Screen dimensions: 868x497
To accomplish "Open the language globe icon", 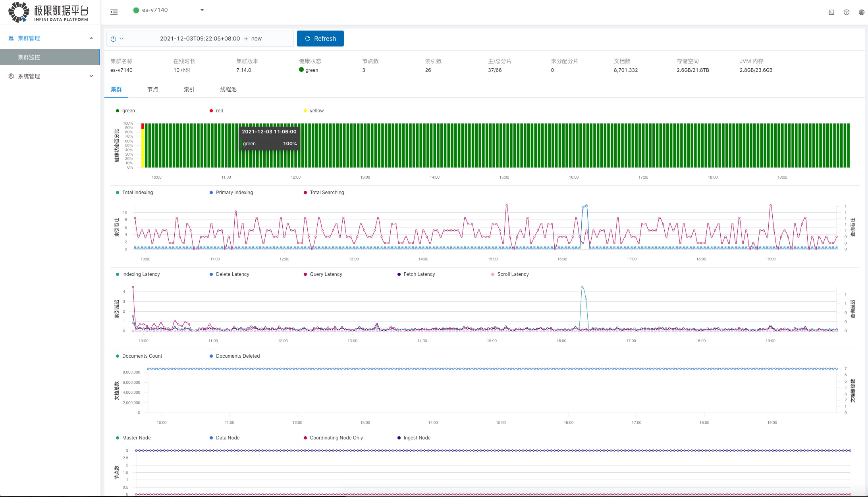I will (x=861, y=12).
